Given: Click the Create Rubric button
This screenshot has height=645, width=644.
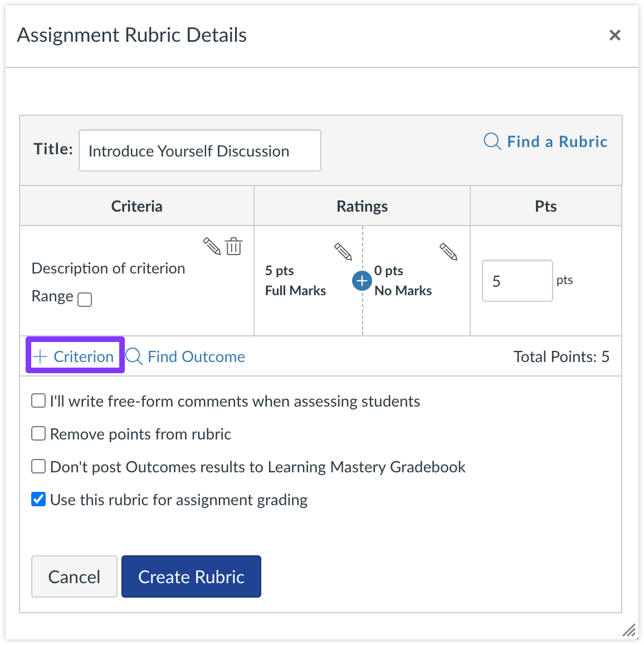Looking at the screenshot, I should [191, 576].
